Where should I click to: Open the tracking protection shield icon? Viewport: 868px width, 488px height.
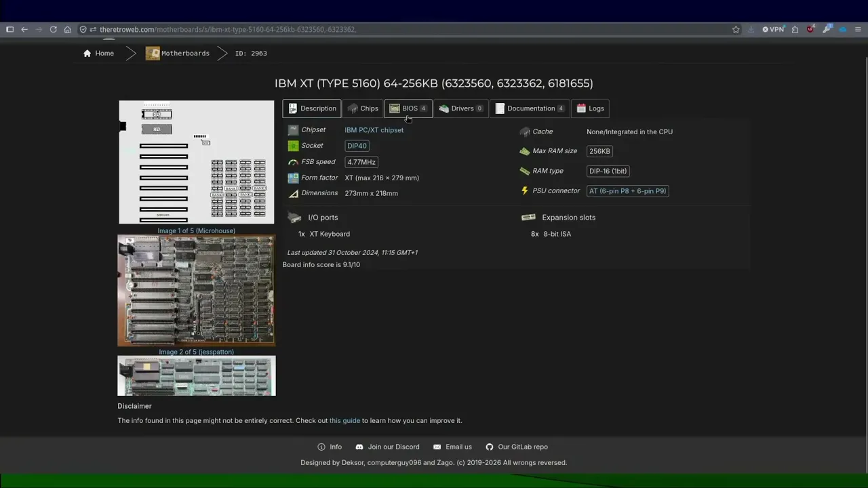tap(83, 29)
